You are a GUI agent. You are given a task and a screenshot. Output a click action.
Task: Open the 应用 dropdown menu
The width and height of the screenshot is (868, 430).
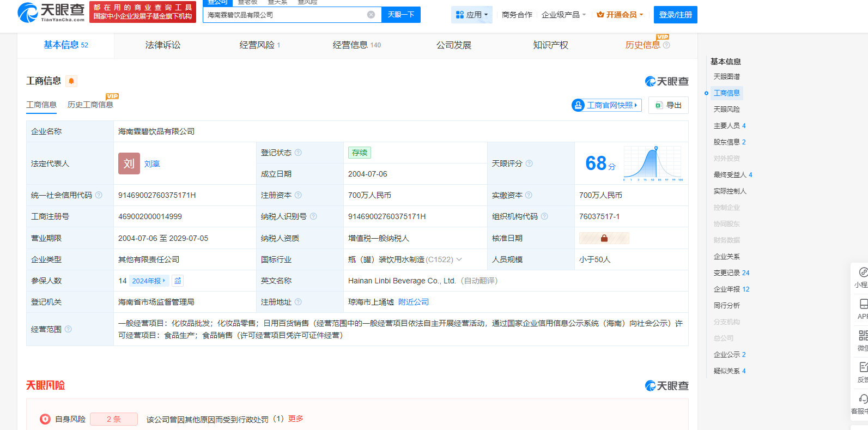[x=472, y=15]
